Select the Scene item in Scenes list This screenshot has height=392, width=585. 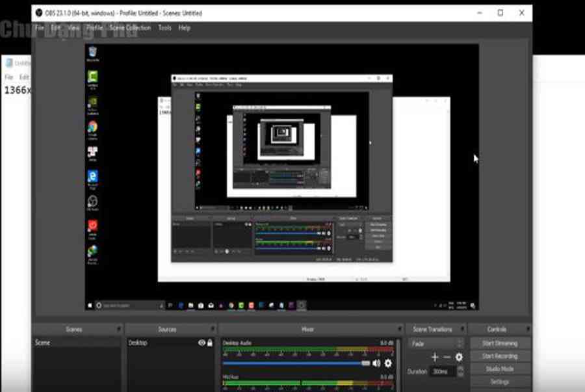[x=43, y=343]
